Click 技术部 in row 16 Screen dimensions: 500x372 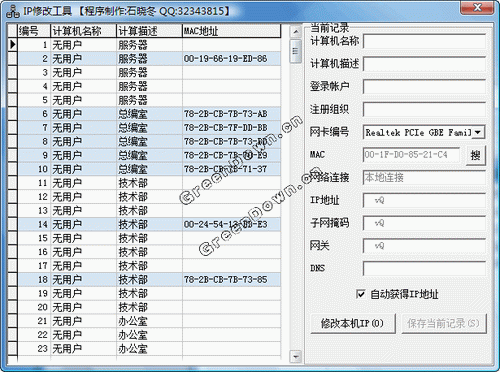(133, 252)
